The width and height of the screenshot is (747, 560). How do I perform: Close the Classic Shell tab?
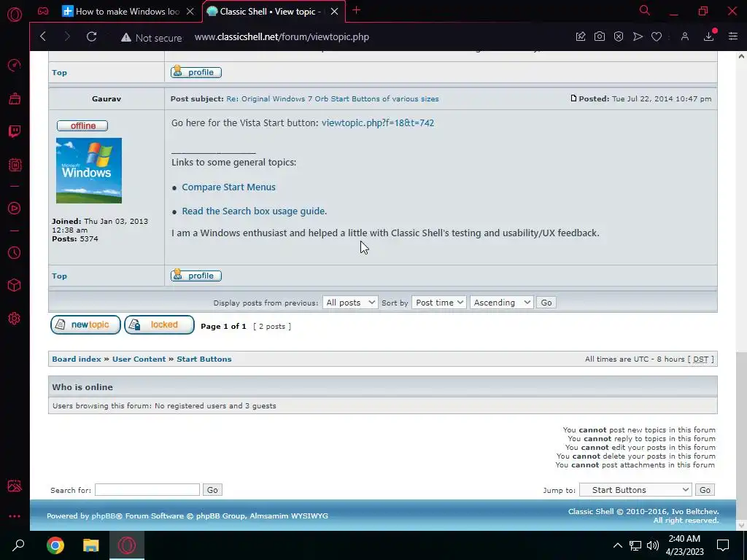[x=334, y=12]
